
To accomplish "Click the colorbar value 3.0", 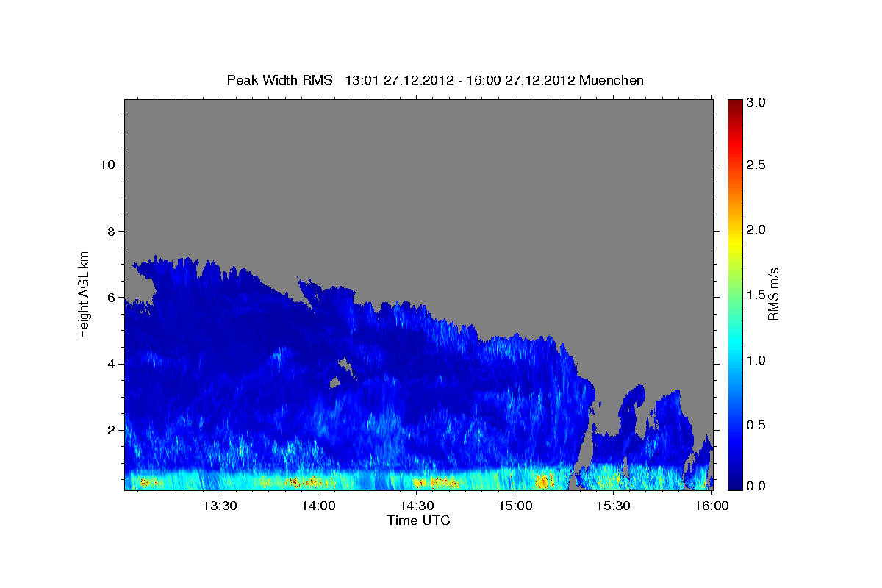I will (756, 103).
